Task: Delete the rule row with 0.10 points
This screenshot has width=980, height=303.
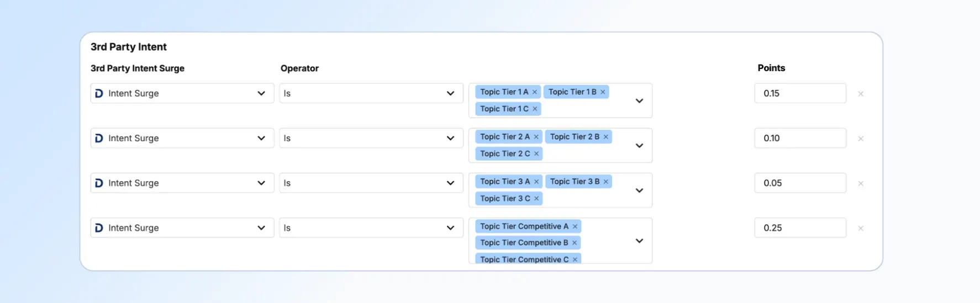Action: click(861, 139)
